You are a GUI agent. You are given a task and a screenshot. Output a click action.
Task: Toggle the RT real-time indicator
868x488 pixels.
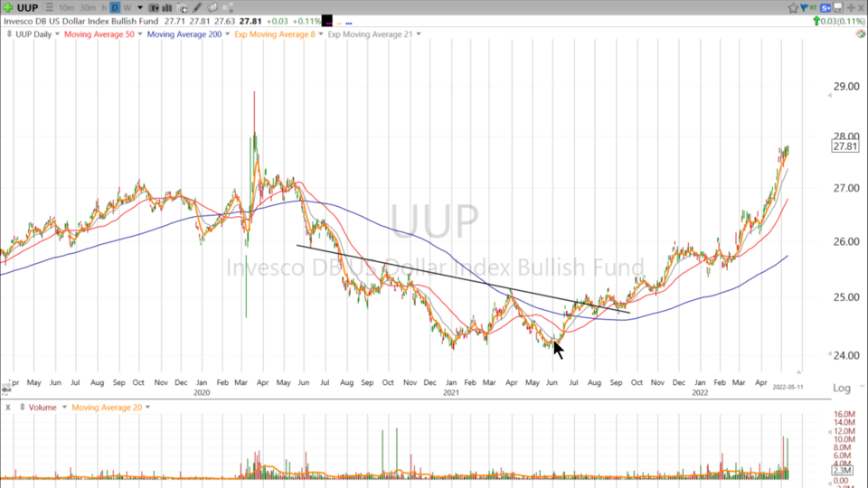pos(813,8)
